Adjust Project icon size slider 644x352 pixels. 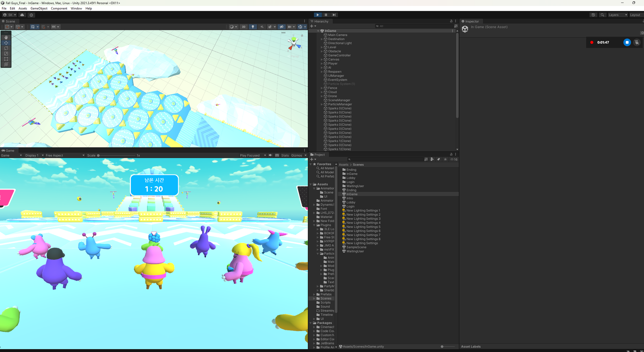coord(448,347)
